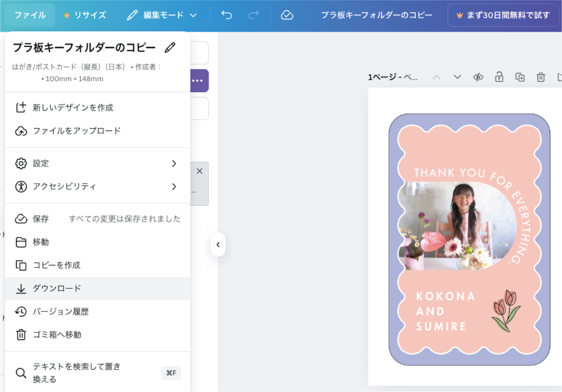The height and width of the screenshot is (392, 562).
Task: Expand the 設定 submenu
Action: 98,163
